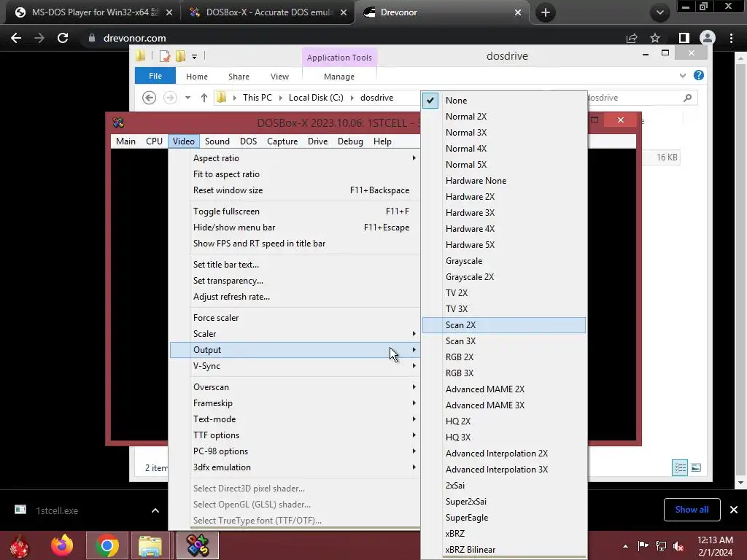Pick Advanced MAME 2X scaler
747x560 pixels.
point(504,389)
